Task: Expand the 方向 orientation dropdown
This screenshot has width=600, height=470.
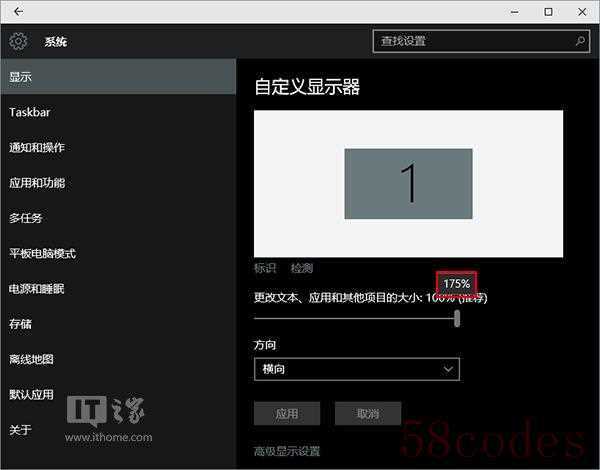Action: pos(357,369)
